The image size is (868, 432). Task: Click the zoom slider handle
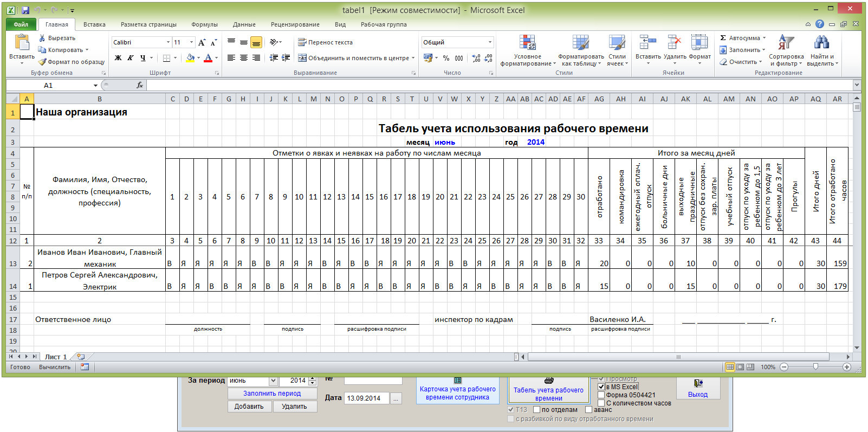pos(815,367)
